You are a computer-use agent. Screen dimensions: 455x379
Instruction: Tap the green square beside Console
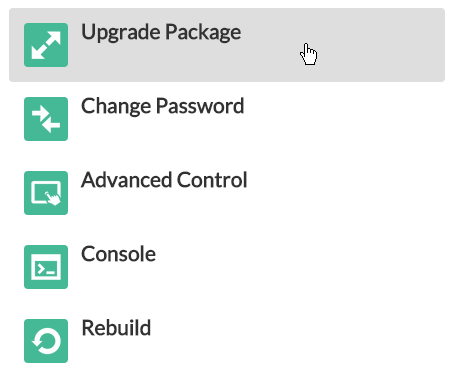pos(46,267)
